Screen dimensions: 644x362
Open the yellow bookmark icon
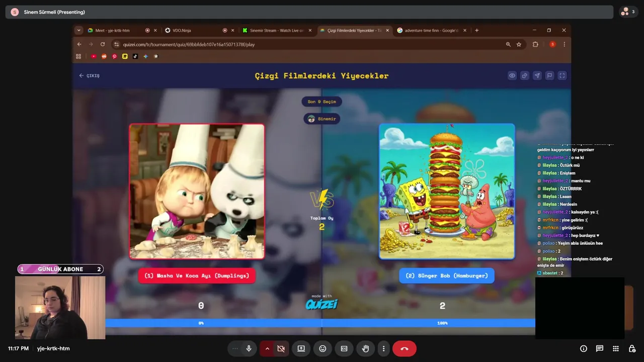point(125,56)
